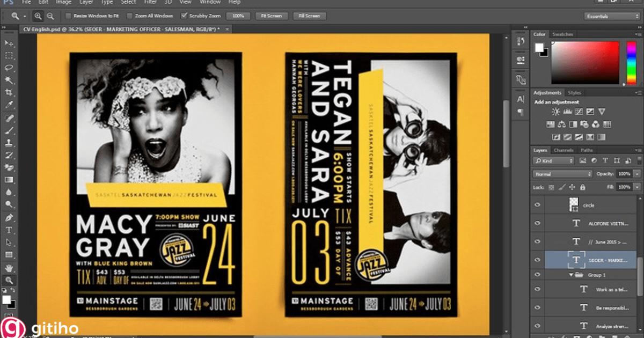
Task: Click the Fit Screen button
Action: [x=272, y=16]
